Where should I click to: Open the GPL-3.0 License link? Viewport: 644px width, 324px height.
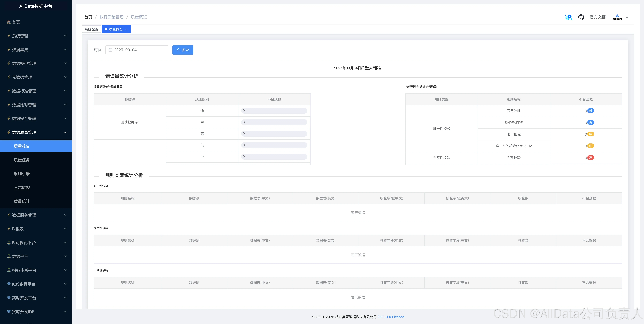[x=391, y=317]
